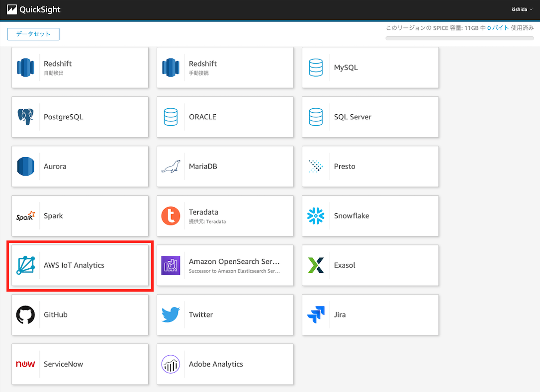Image resolution: width=540 pixels, height=392 pixels.
Task: Click the SPICE capacity progress bar
Action: [460, 38]
